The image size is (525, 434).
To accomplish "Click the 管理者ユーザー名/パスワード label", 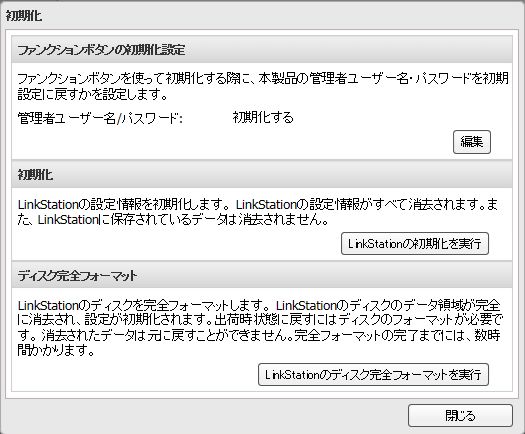I will coord(100,118).
